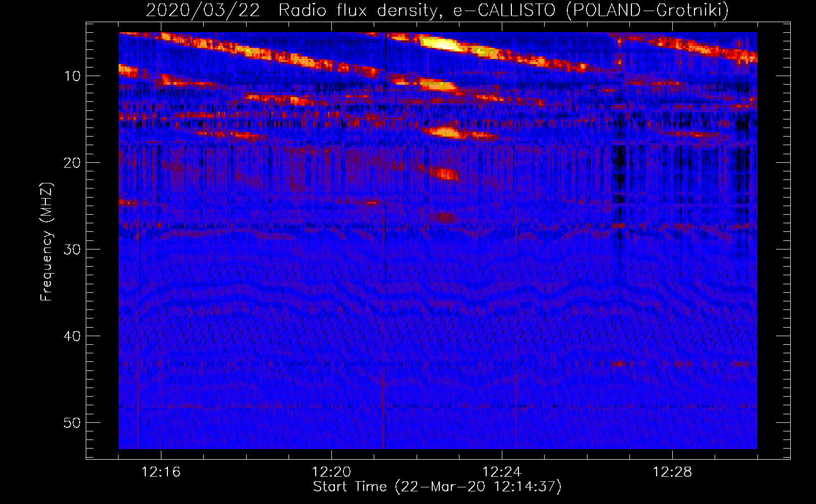This screenshot has height=504, width=816.
Task: Click the time tick label '12:16'
Action: click(161, 472)
